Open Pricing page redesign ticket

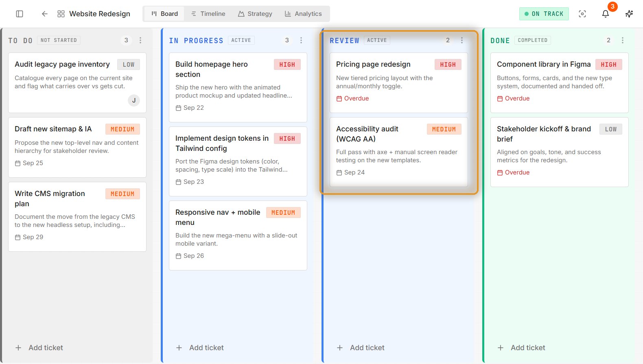pos(399,83)
